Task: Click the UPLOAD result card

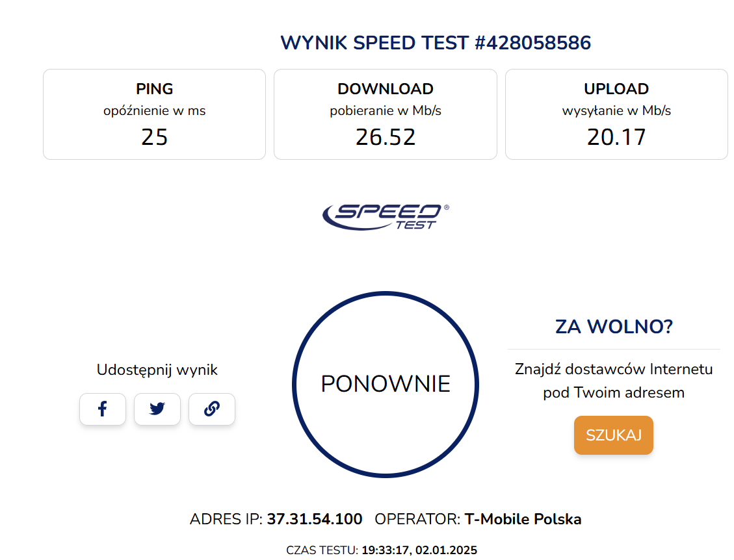Action: (x=616, y=114)
